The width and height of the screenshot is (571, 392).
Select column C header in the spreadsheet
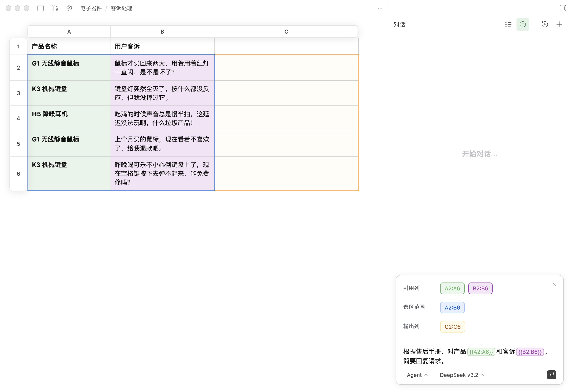point(286,32)
